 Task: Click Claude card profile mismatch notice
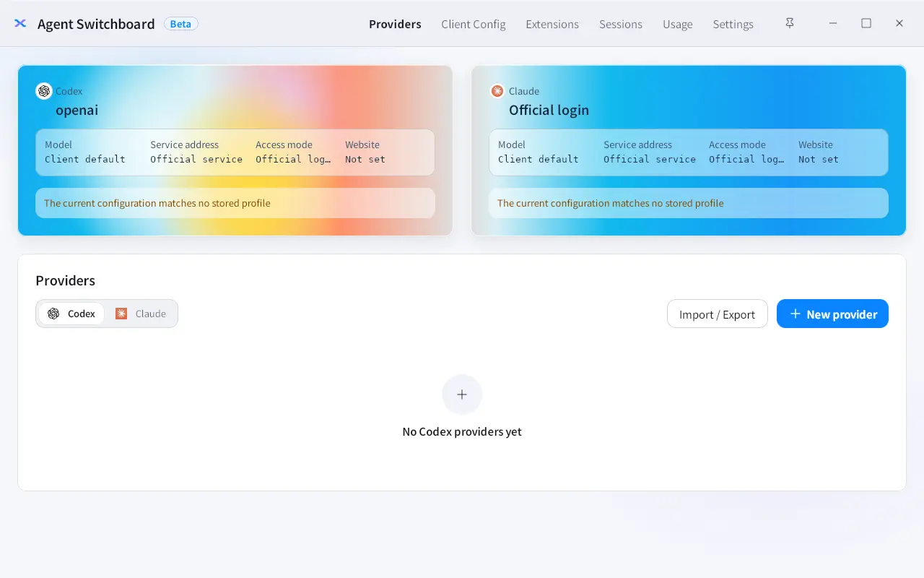coord(689,203)
